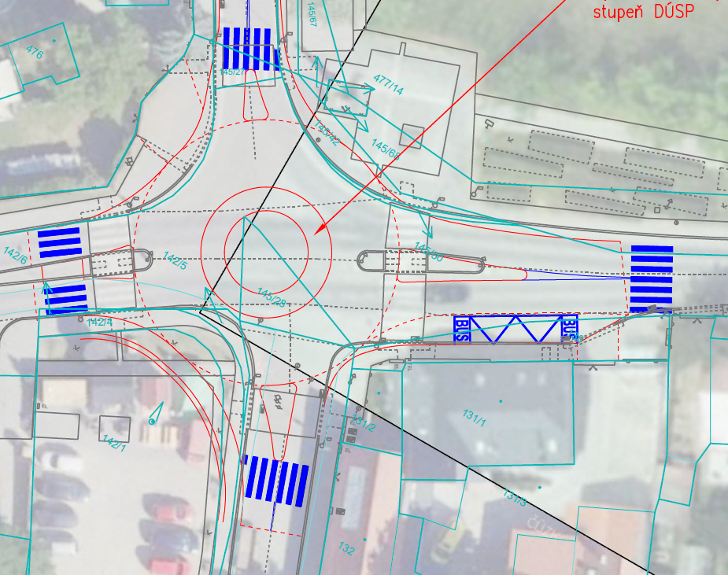
Task: Click the northern blue pedestrian crossing marking
Action: pyautogui.click(x=250, y=49)
